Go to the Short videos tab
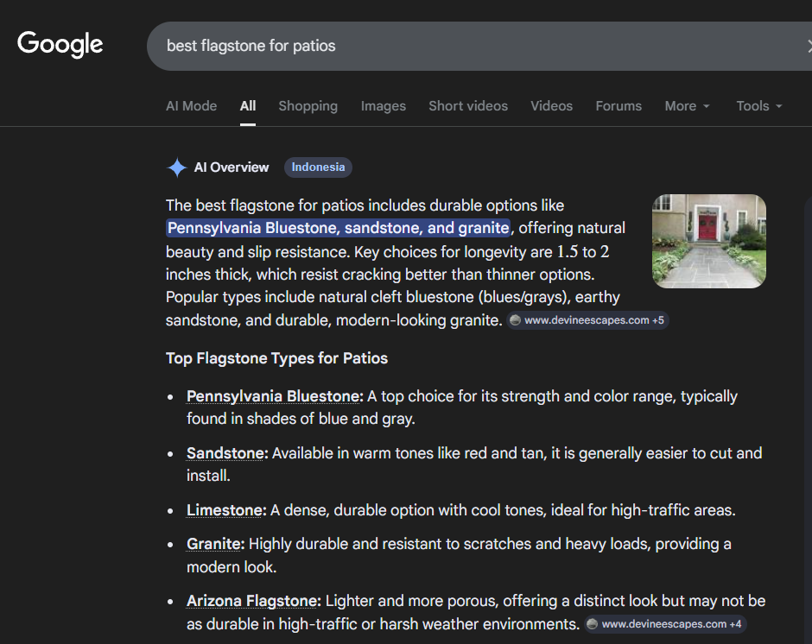The width and height of the screenshot is (812, 644). click(468, 106)
